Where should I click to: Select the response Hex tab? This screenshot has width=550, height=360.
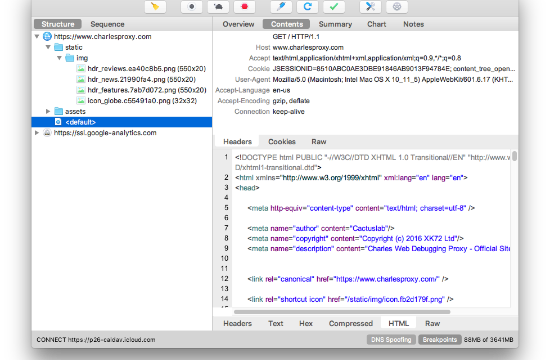(x=306, y=323)
